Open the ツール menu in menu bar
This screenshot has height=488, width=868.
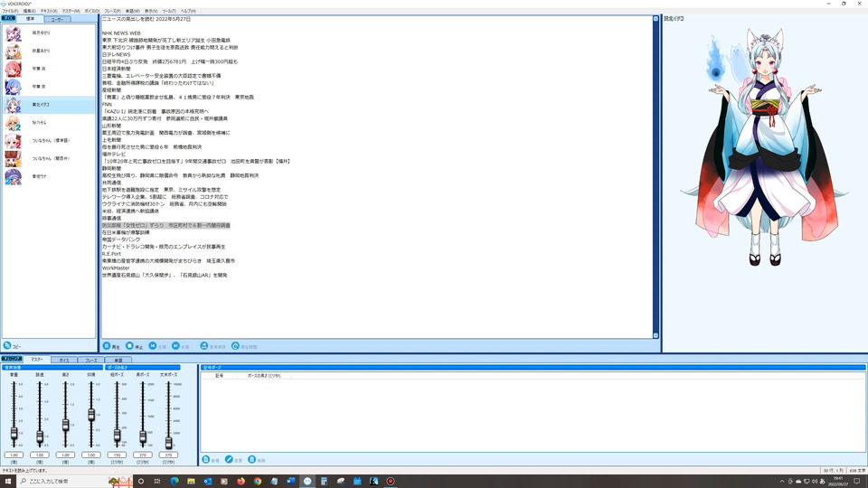point(169,11)
